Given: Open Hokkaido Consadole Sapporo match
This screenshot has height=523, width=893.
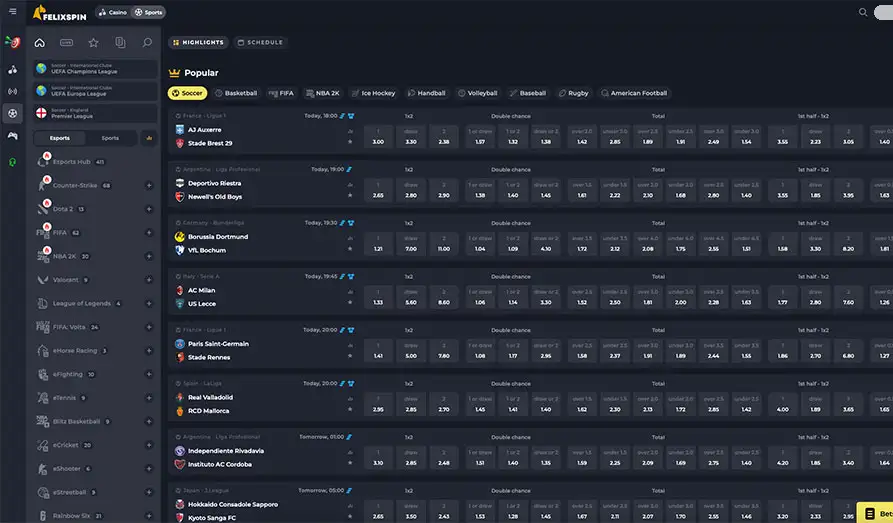Looking at the screenshot, I should point(233,511).
